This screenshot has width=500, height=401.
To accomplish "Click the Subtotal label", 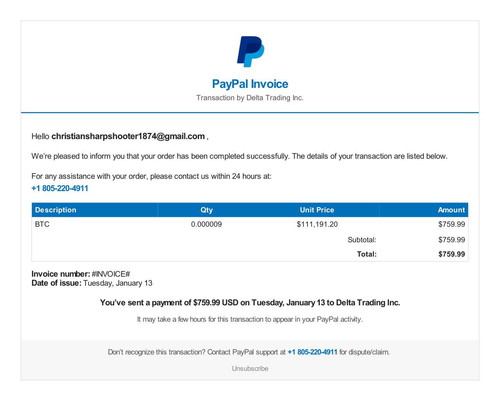I will (x=362, y=240).
